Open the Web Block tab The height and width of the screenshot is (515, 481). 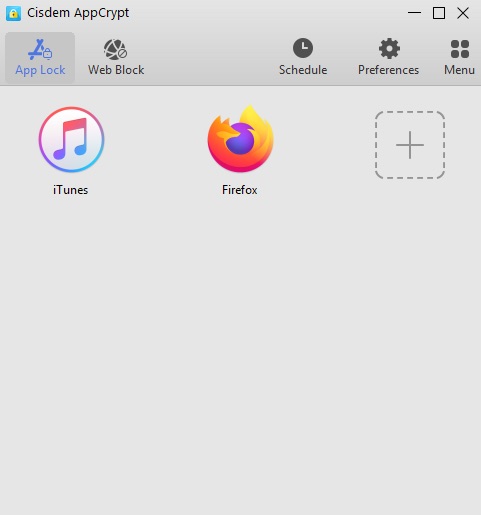pos(116,58)
